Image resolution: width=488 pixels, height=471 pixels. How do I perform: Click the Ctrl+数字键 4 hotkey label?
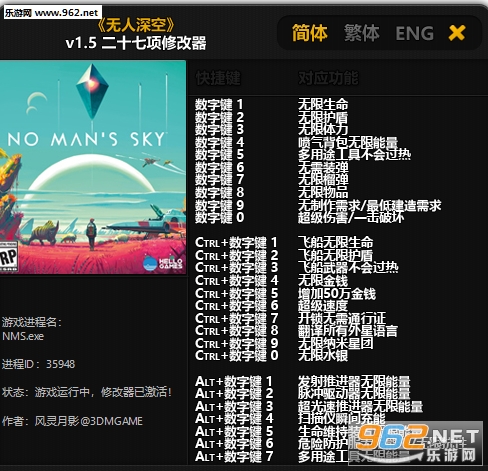point(237,280)
